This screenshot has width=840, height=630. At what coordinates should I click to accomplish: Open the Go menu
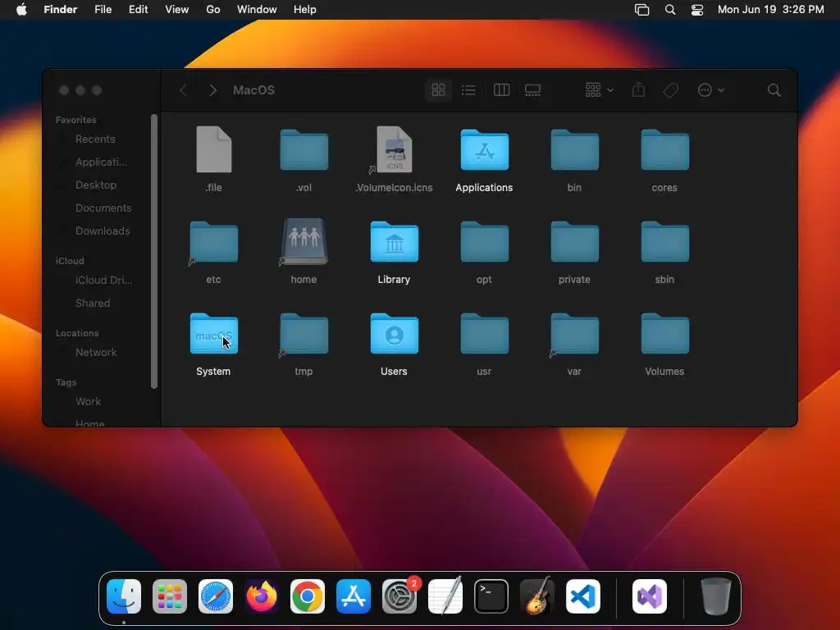[x=213, y=10]
